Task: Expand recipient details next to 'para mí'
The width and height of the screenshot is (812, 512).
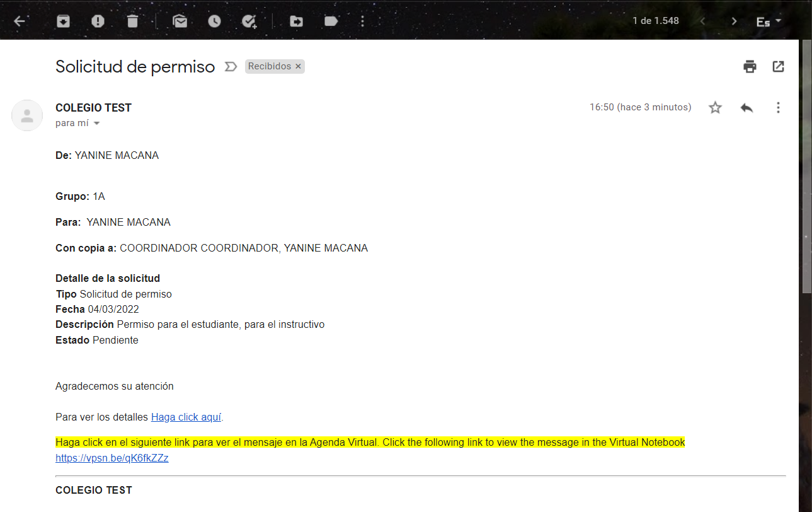Action: pos(96,124)
